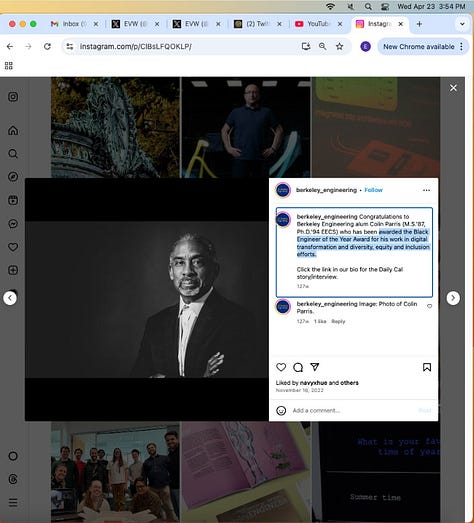Open a new Chrome tab
Screen dimensions: 474x523
(x=419, y=24)
